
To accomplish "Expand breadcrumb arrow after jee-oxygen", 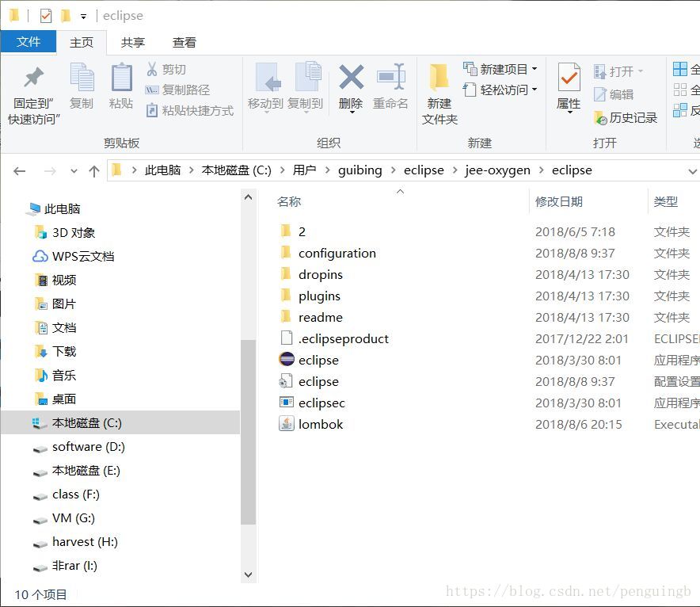I will pyautogui.click(x=541, y=170).
